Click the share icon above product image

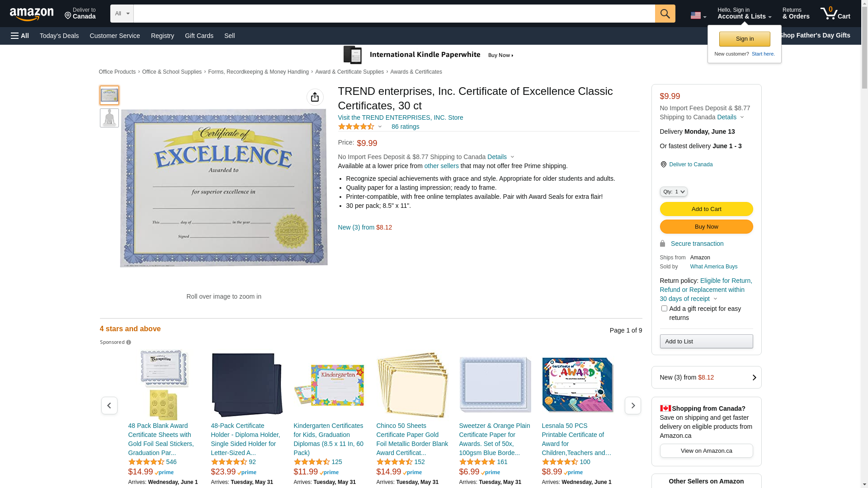click(315, 97)
